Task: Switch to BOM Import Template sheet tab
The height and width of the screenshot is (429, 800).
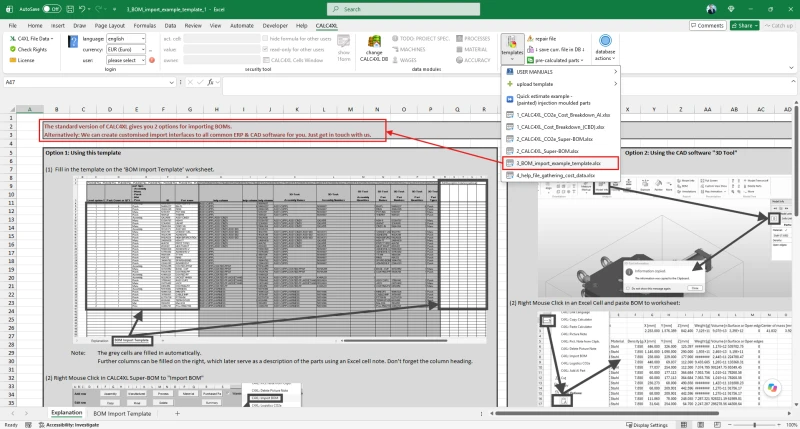Action: (x=122, y=414)
